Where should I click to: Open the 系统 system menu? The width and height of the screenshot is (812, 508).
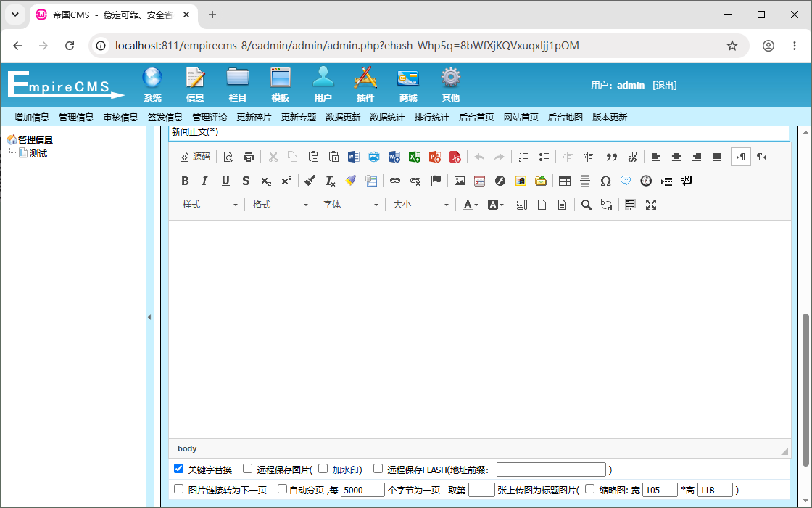pyautogui.click(x=152, y=84)
